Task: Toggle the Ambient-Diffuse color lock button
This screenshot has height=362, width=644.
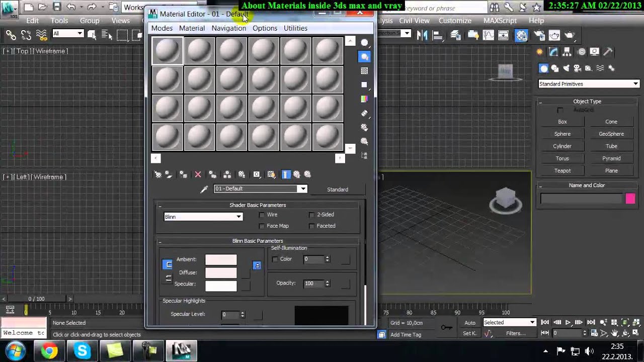Action: 168,264
